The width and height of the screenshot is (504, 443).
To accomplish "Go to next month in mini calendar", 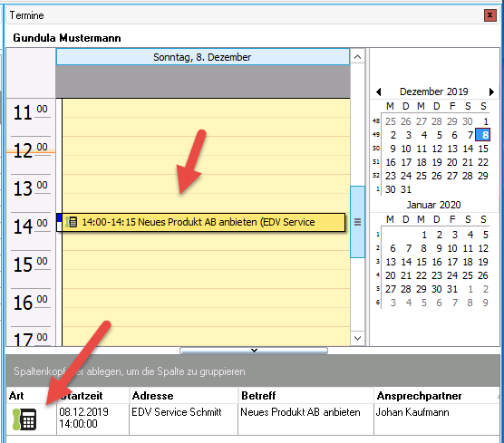I will pyautogui.click(x=491, y=91).
